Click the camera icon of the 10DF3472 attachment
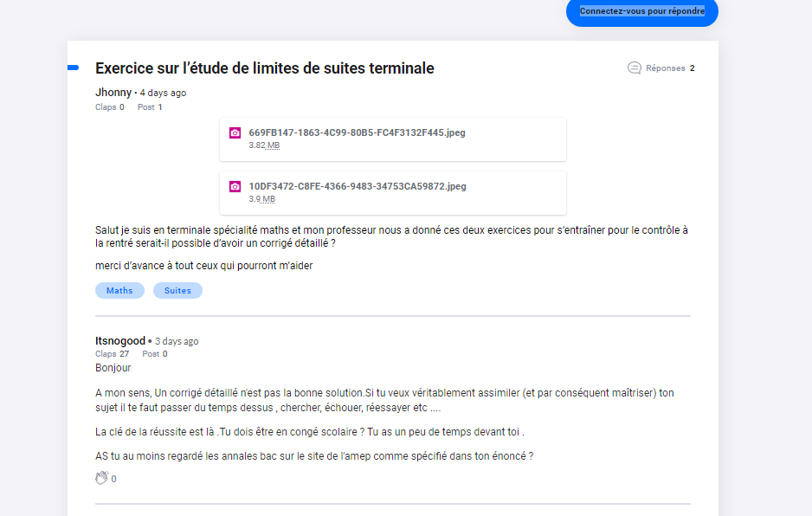The width and height of the screenshot is (812, 516). pos(235,186)
